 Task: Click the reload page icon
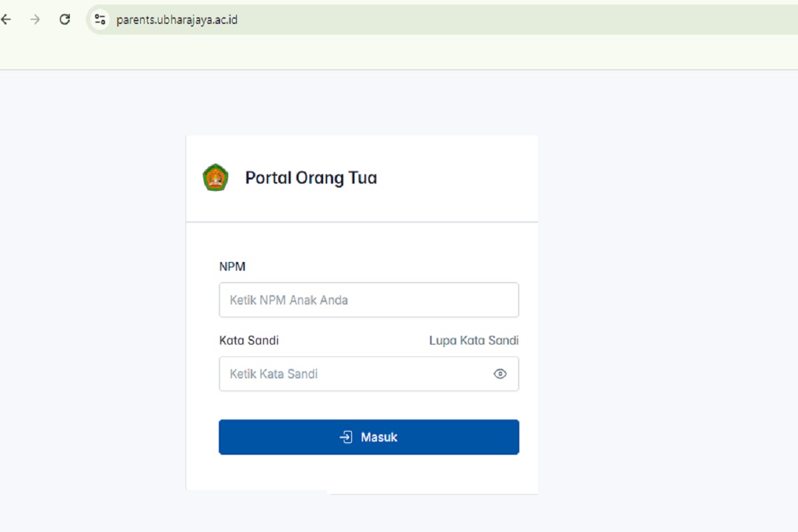[x=65, y=19]
